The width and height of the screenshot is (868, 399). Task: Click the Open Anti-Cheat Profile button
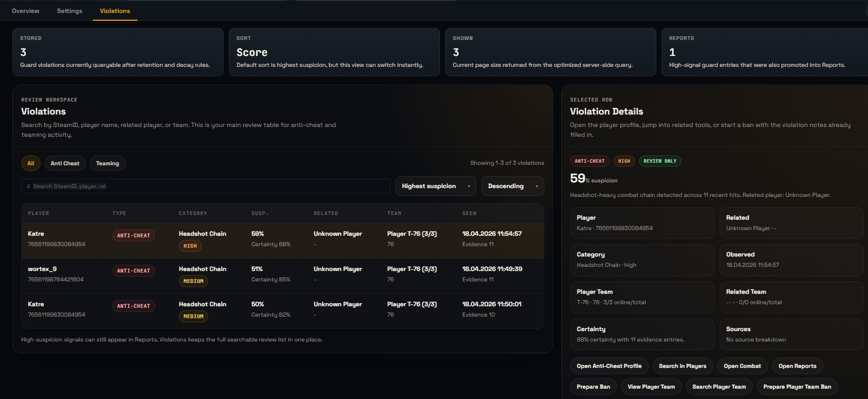[x=609, y=366]
